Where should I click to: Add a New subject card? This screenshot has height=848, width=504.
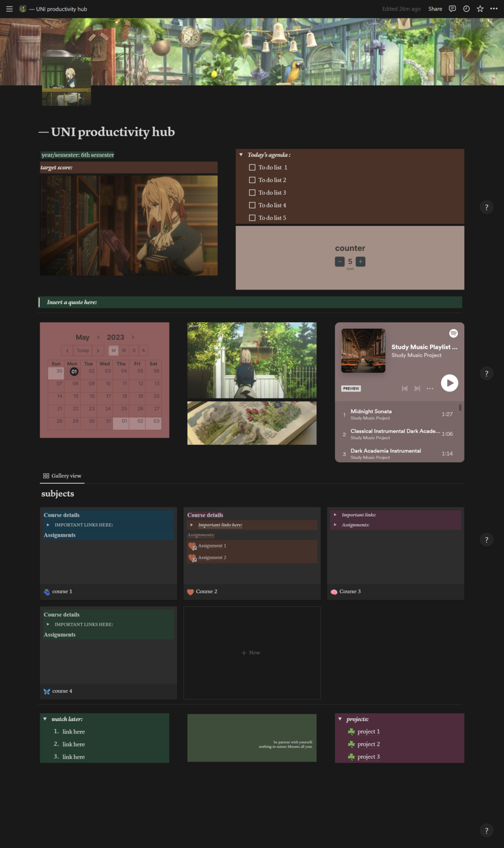pos(252,653)
